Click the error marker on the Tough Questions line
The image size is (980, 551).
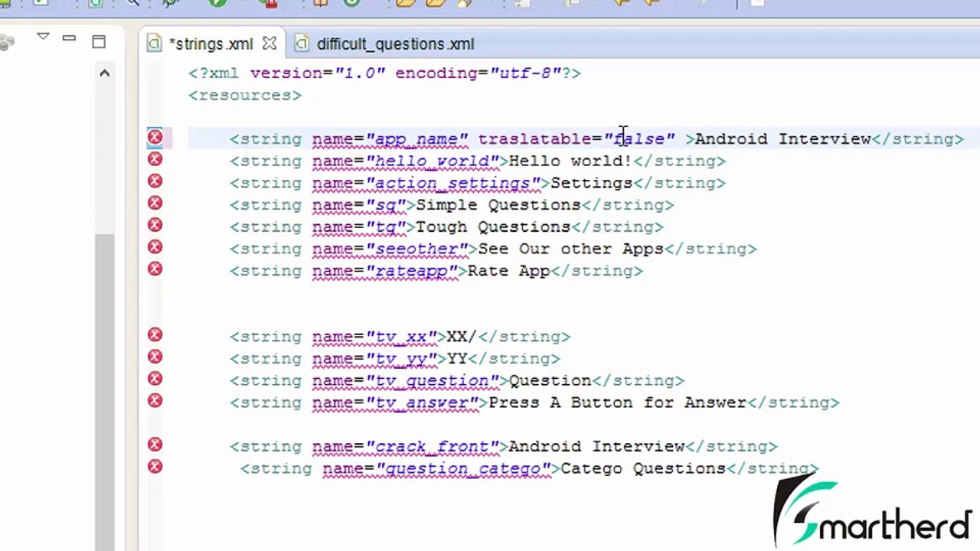point(155,225)
